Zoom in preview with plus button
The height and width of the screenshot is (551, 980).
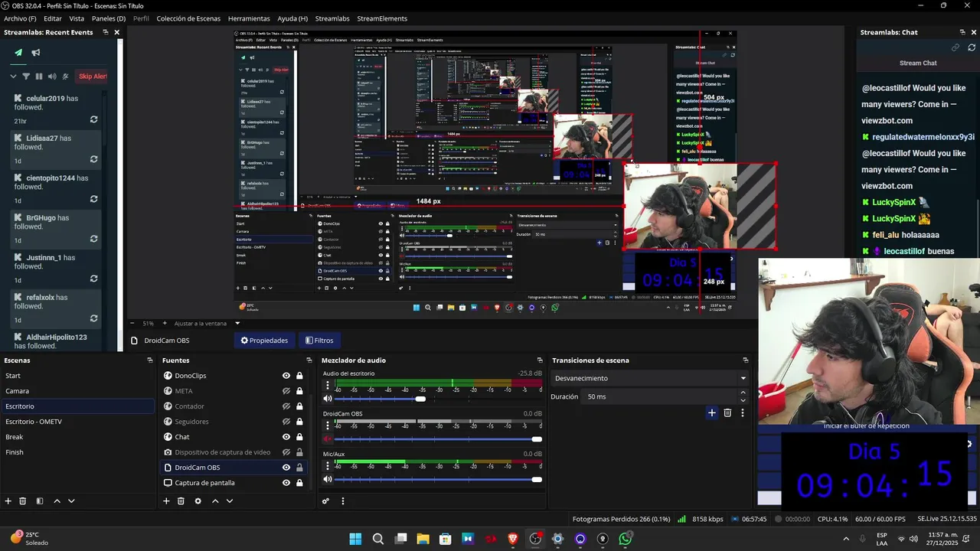[165, 323]
